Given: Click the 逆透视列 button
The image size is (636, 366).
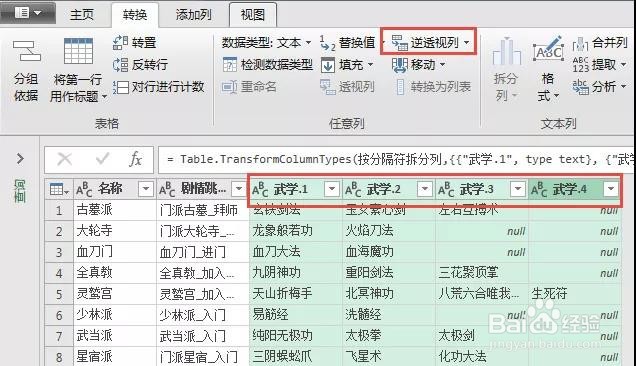Looking at the screenshot, I should pos(425,42).
